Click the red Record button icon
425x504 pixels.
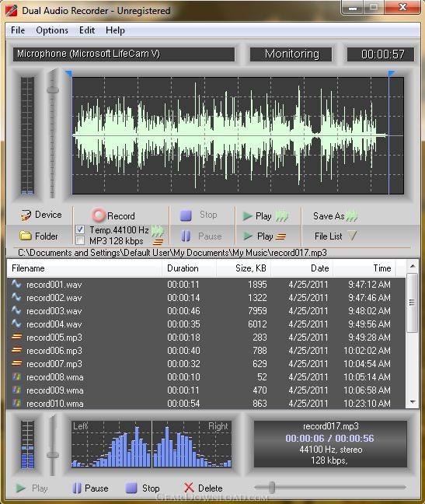[98, 215]
